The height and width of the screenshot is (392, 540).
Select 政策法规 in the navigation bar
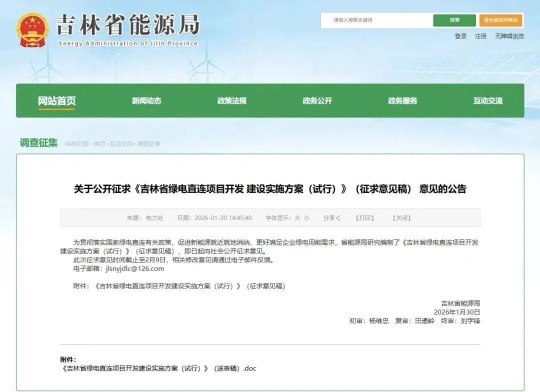pos(231,101)
